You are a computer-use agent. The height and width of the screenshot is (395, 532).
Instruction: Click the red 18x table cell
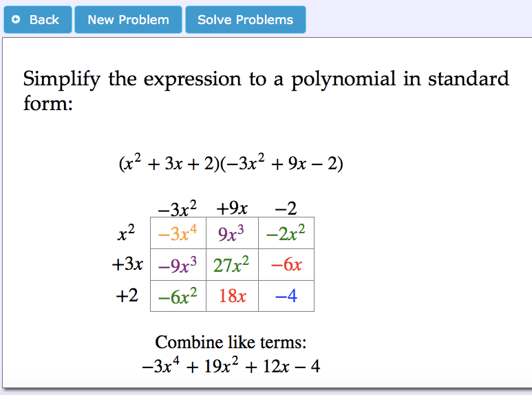[232, 296]
